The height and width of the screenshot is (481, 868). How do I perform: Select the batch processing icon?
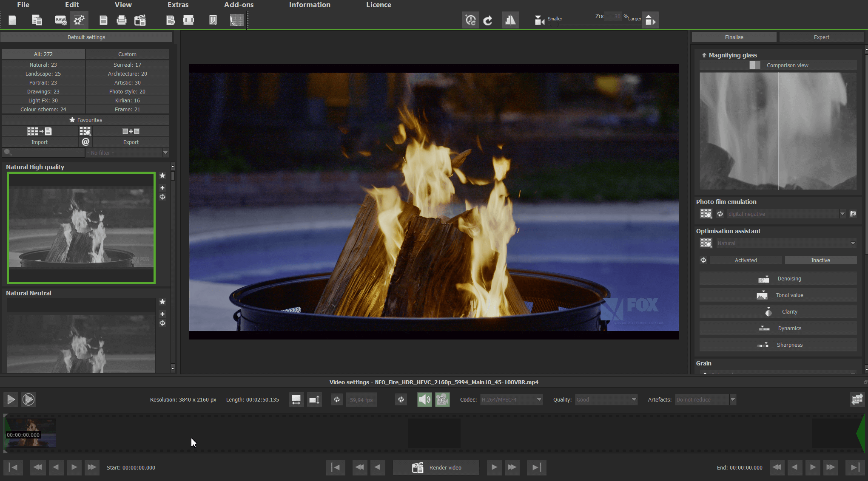(78, 20)
